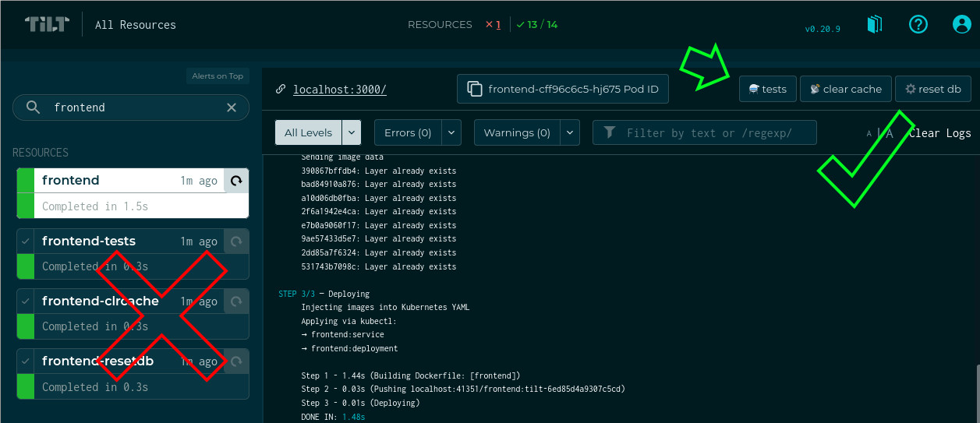This screenshot has width=980, height=423.
Task: Select the frontend-tests resource
Action: click(x=133, y=253)
